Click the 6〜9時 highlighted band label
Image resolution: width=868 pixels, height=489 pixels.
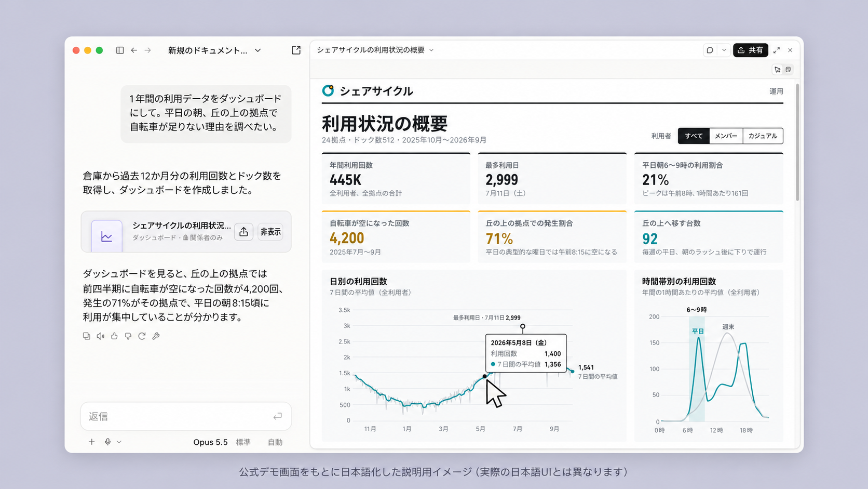pyautogui.click(x=696, y=310)
